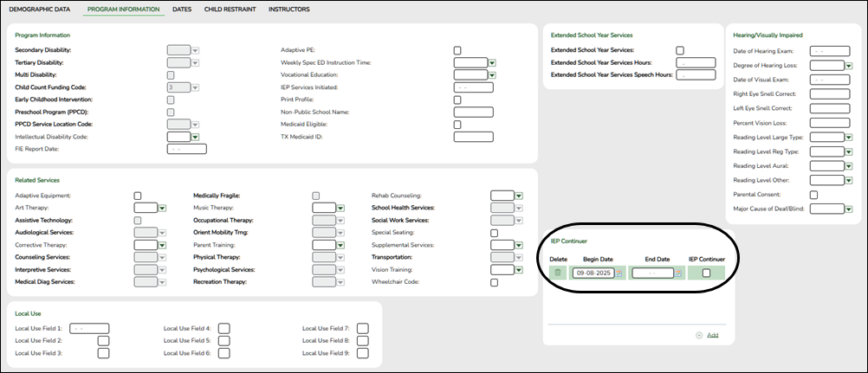Select the PROGRAM INFORMATION tab
Viewport: 868px width, 373px height.
tap(124, 10)
